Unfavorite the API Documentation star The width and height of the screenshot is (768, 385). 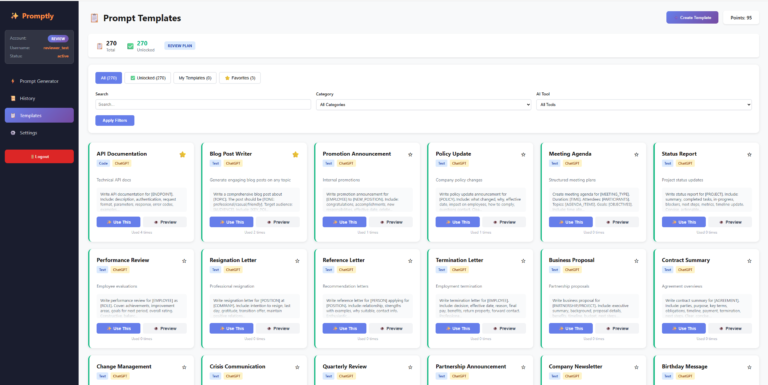[x=182, y=154]
